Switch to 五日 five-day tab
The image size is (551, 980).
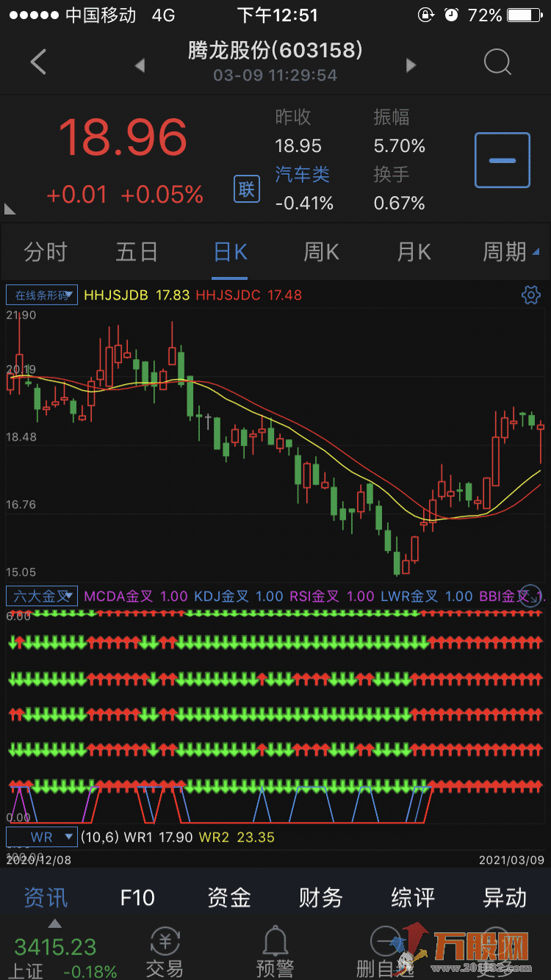[137, 252]
